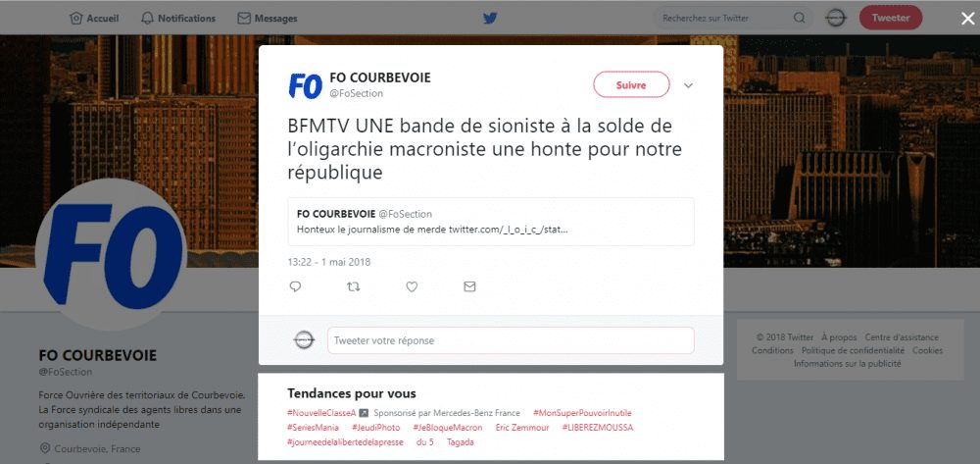Screen dimensions: 980x464
Task: Click the FO logo avatar in the tweet
Action: 305,85
